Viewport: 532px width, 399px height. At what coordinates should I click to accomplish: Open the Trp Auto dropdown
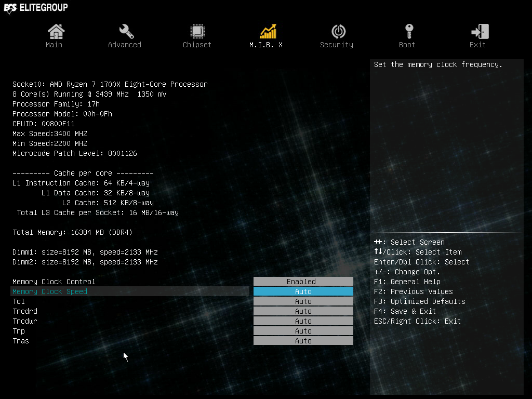pos(303,331)
